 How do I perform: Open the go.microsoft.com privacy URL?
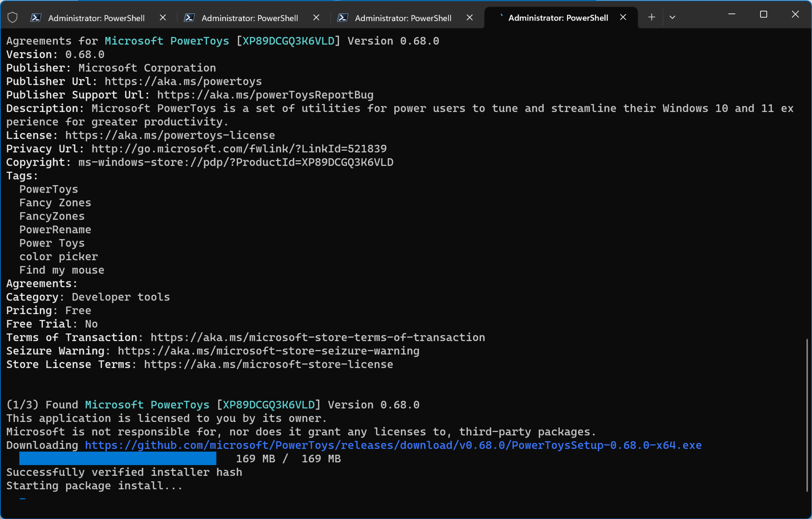(x=238, y=148)
